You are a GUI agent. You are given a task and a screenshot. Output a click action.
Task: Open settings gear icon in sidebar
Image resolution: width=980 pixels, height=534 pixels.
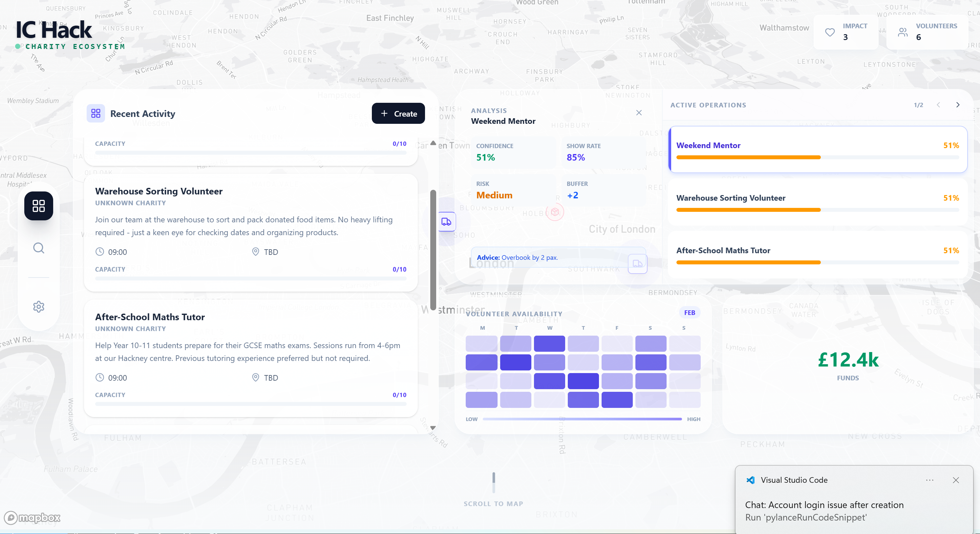[38, 306]
